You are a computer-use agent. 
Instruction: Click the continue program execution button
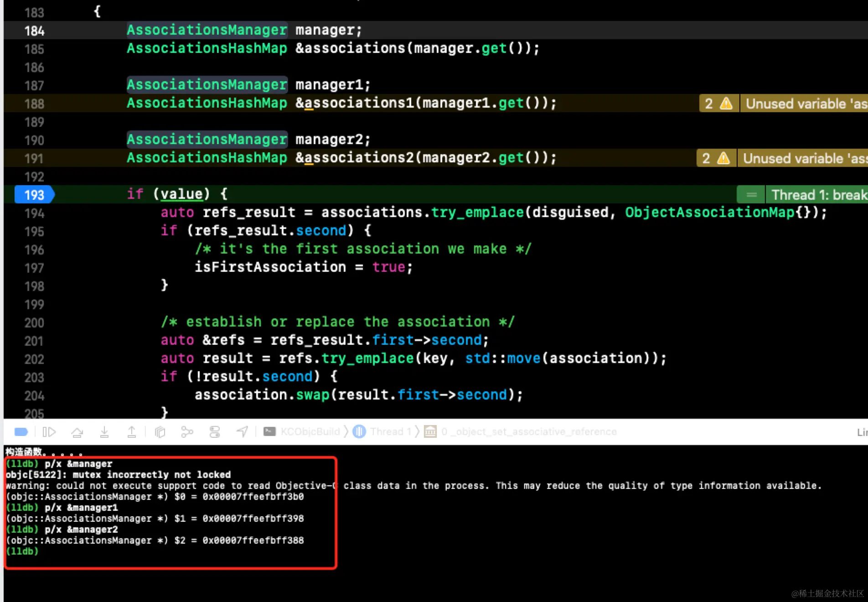[x=49, y=431]
